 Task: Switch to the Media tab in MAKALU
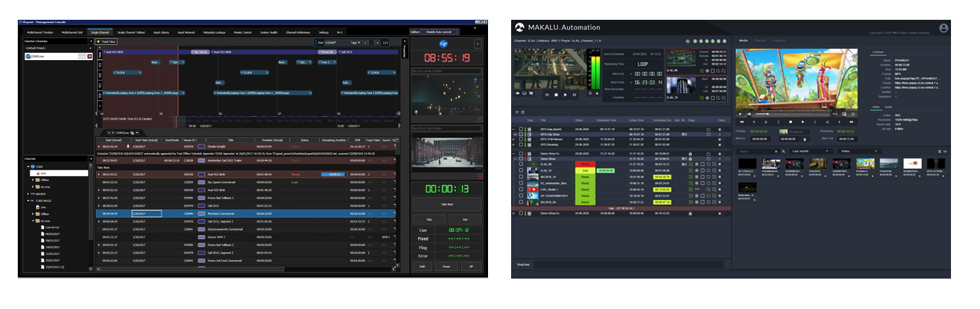tap(743, 41)
